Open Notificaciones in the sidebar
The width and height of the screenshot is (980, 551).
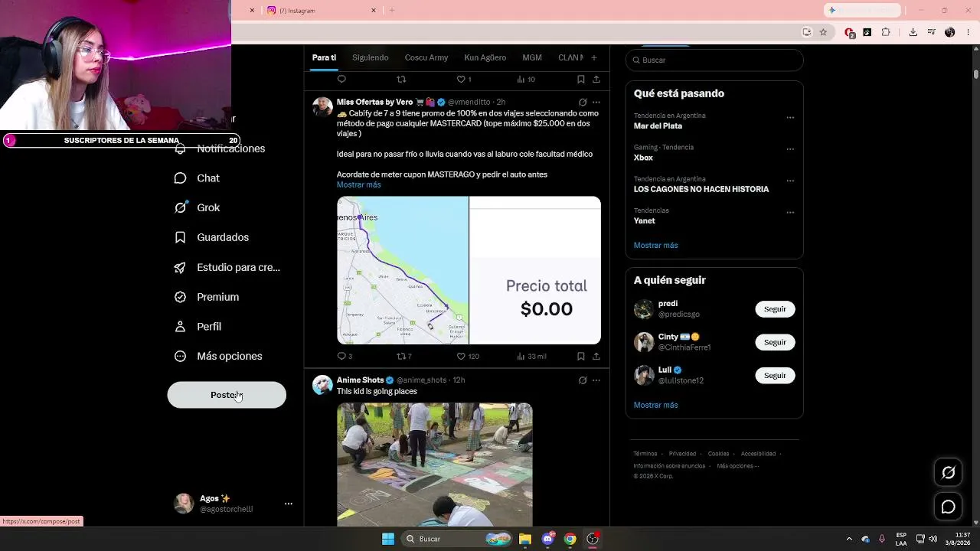[x=220, y=148]
